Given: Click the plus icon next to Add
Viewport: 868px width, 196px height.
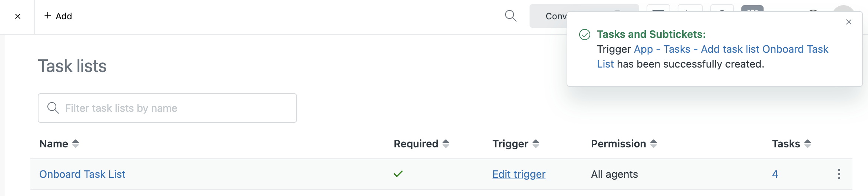Looking at the screenshot, I should (48, 16).
